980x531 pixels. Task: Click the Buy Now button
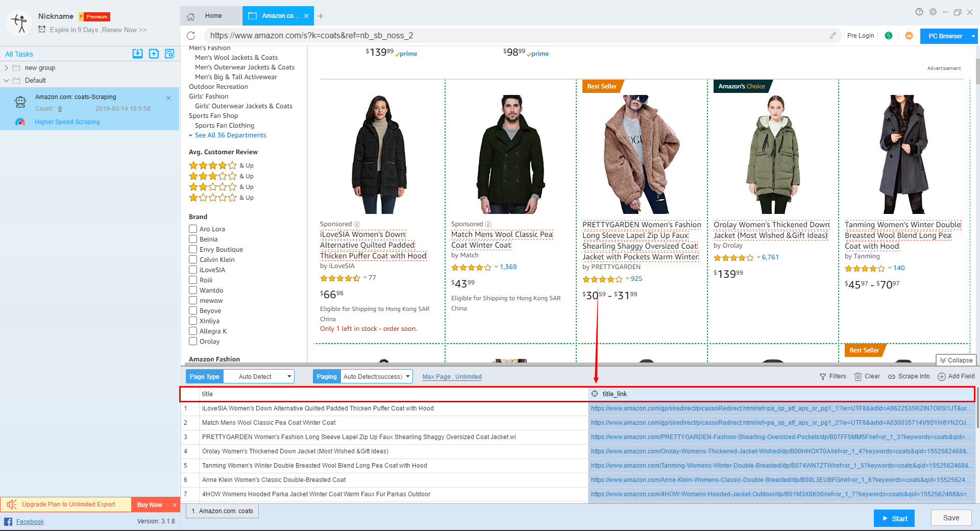(150, 505)
